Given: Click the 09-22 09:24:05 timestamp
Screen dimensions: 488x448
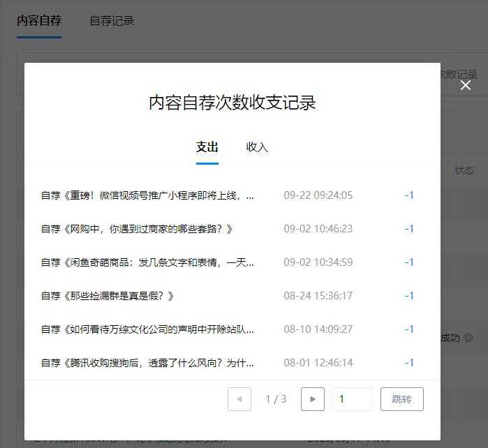Looking at the screenshot, I should 318,195.
